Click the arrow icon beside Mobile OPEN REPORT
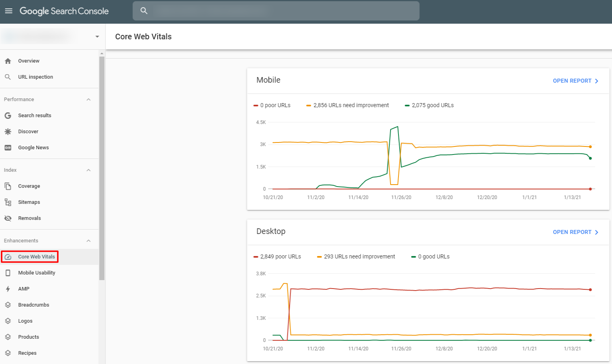Image resolution: width=612 pixels, height=364 pixels. coord(597,81)
